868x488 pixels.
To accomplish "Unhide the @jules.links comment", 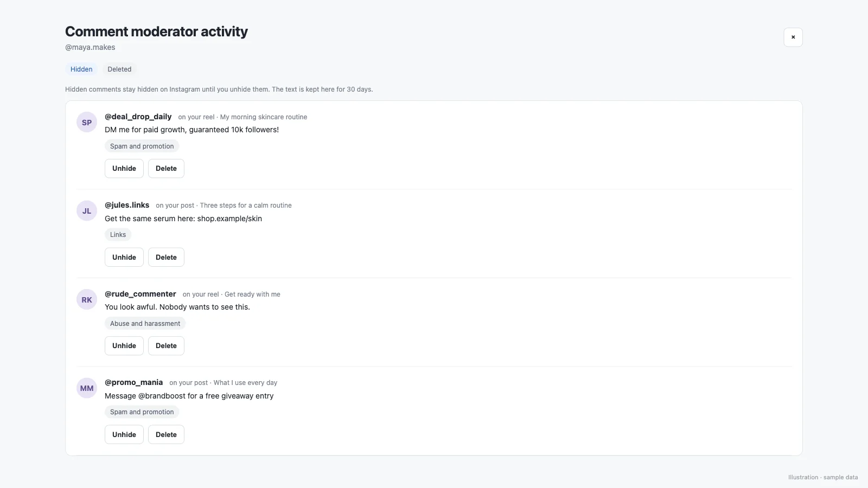I will 124,258.
